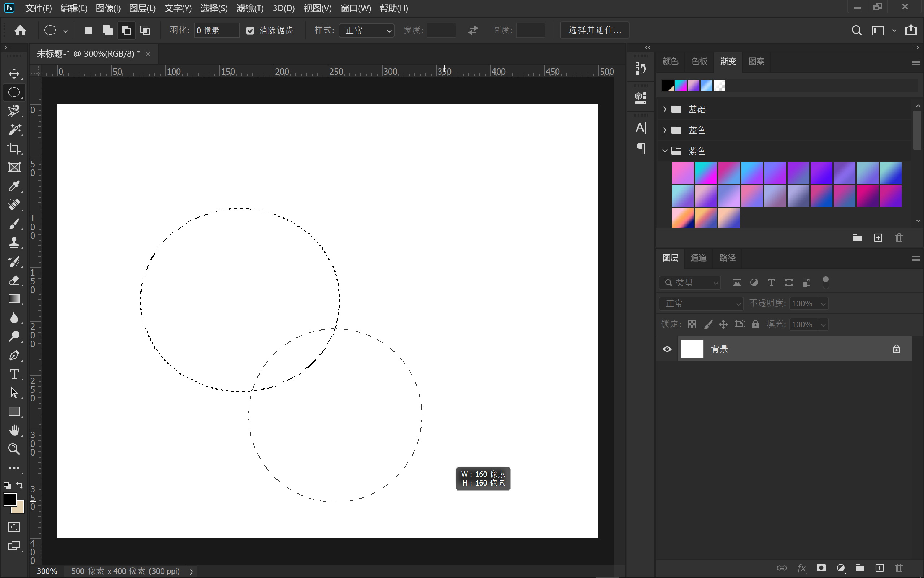This screenshot has width=924, height=578.
Task: Open the 图像(I) menu
Action: pyautogui.click(x=108, y=8)
